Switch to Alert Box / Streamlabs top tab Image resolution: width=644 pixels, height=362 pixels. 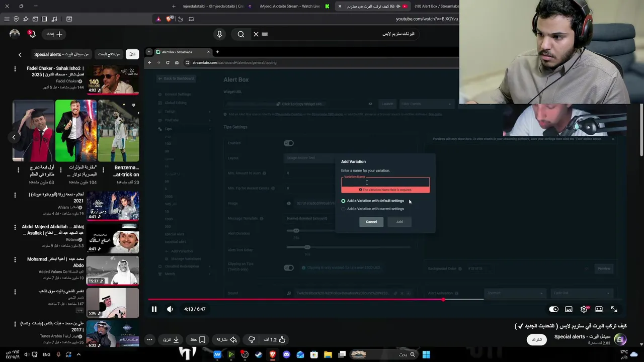click(436, 6)
